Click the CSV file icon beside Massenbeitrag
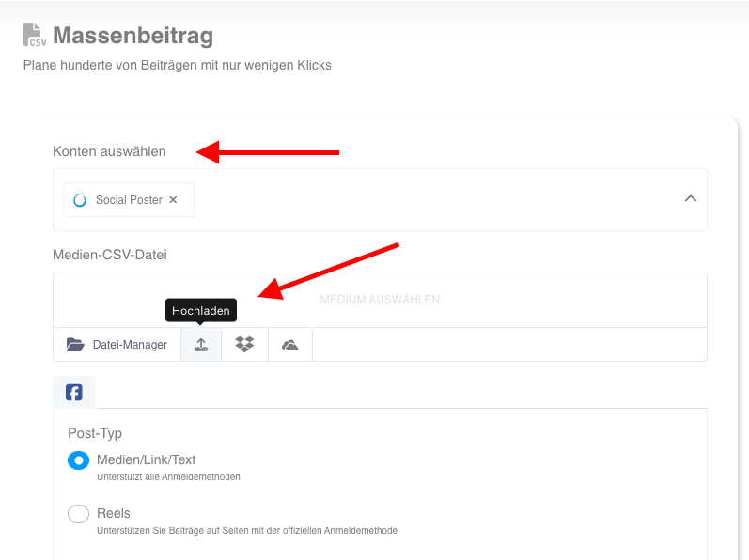 [x=35, y=36]
